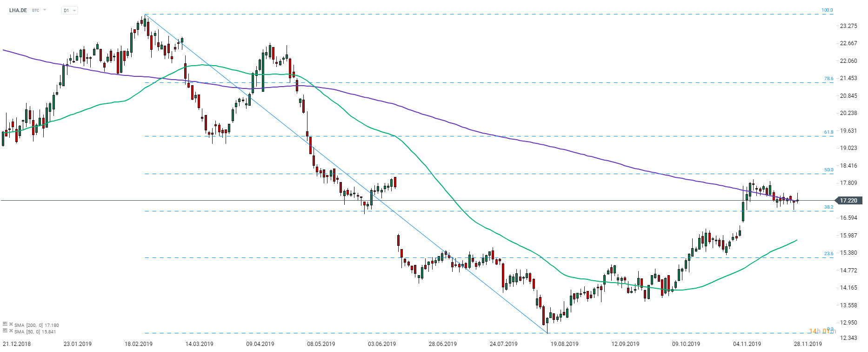
Task: Click the 23.6 Fibonacci level label
Action: click(828, 254)
